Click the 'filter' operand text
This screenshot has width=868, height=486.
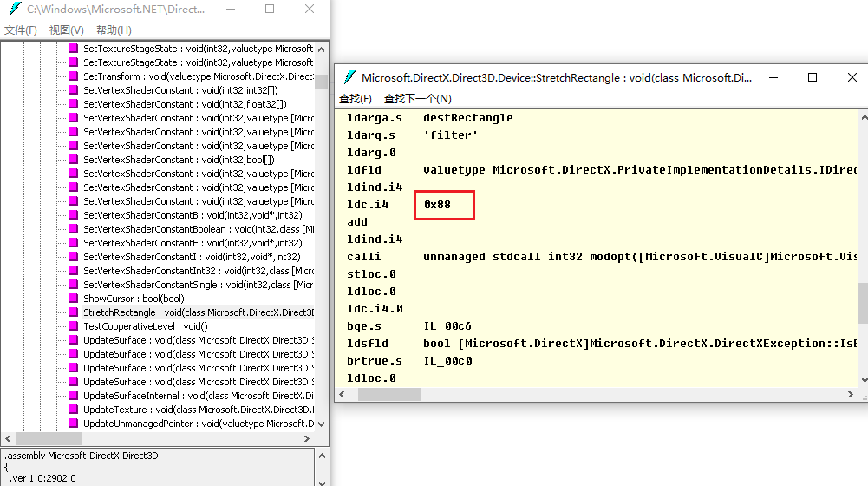[451, 135]
